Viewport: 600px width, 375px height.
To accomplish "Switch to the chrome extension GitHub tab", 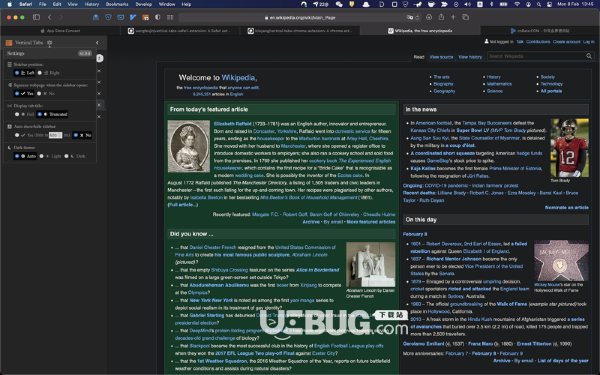I will 300,31.
